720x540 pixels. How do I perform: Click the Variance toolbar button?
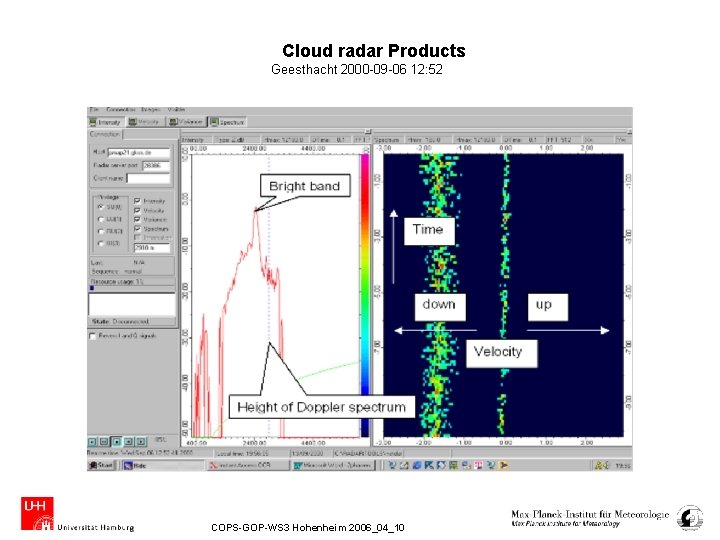[x=186, y=122]
